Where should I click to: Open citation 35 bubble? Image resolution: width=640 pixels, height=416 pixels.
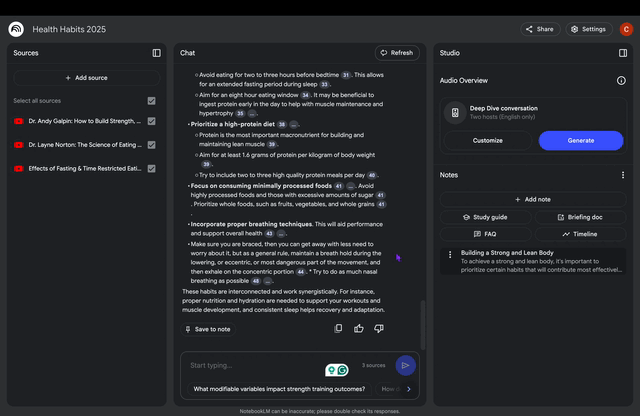[x=240, y=113]
